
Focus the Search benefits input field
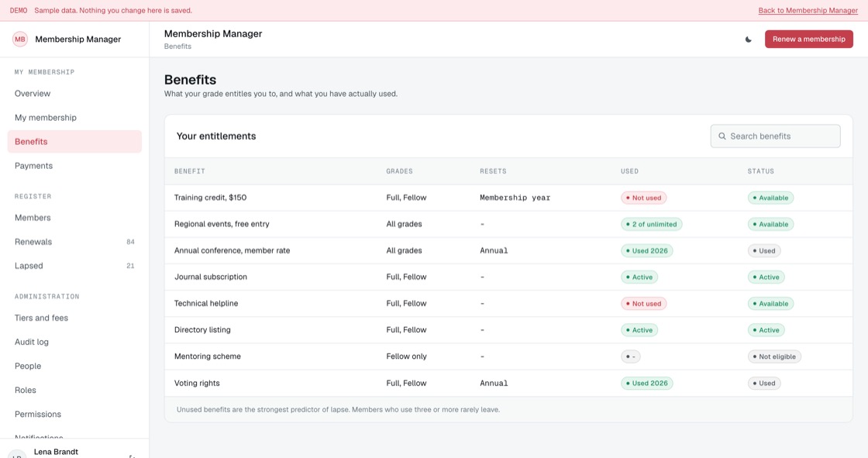(x=775, y=136)
